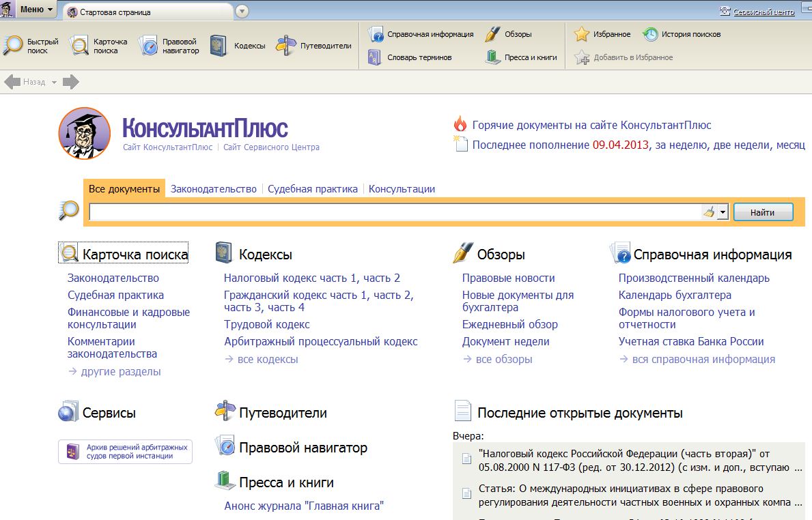
Task: Select the Стартовая страница tab
Action: click(x=148, y=12)
